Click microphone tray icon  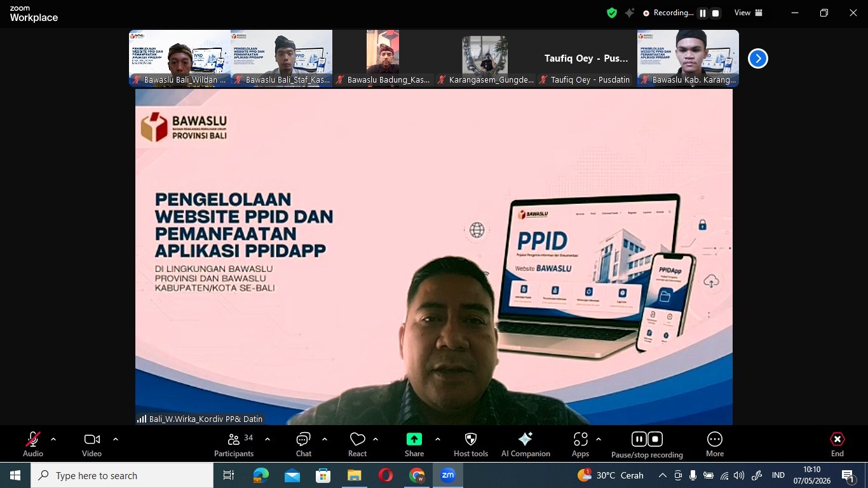(693, 475)
